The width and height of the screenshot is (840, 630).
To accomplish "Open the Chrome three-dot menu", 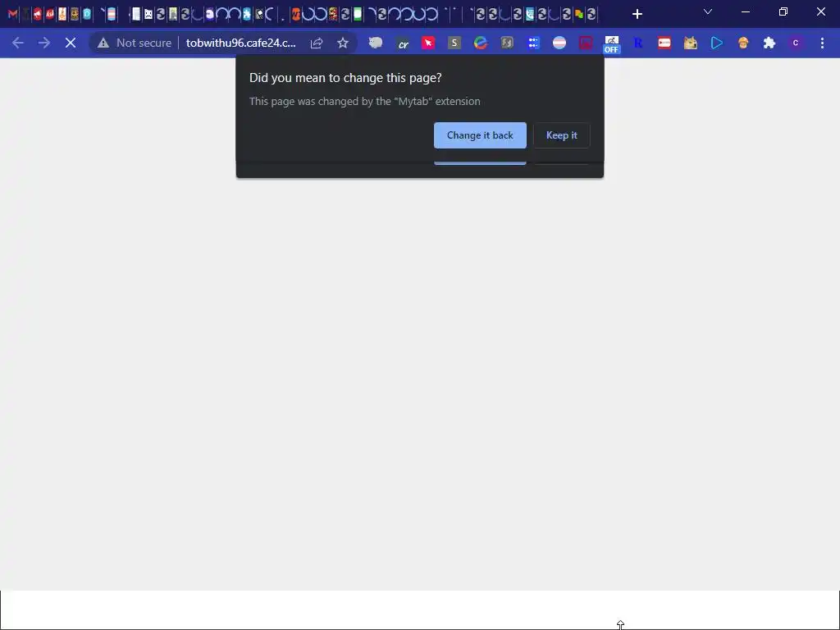I will coord(822,43).
